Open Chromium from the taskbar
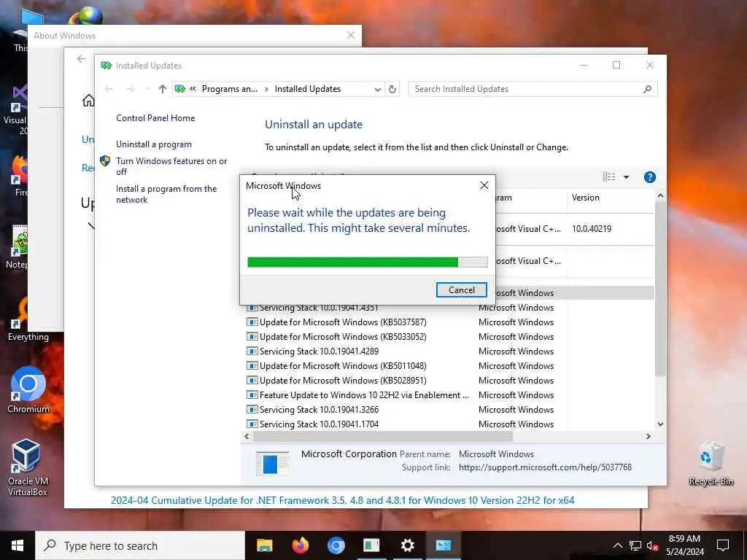Image resolution: width=747 pixels, height=560 pixels. coord(336,545)
